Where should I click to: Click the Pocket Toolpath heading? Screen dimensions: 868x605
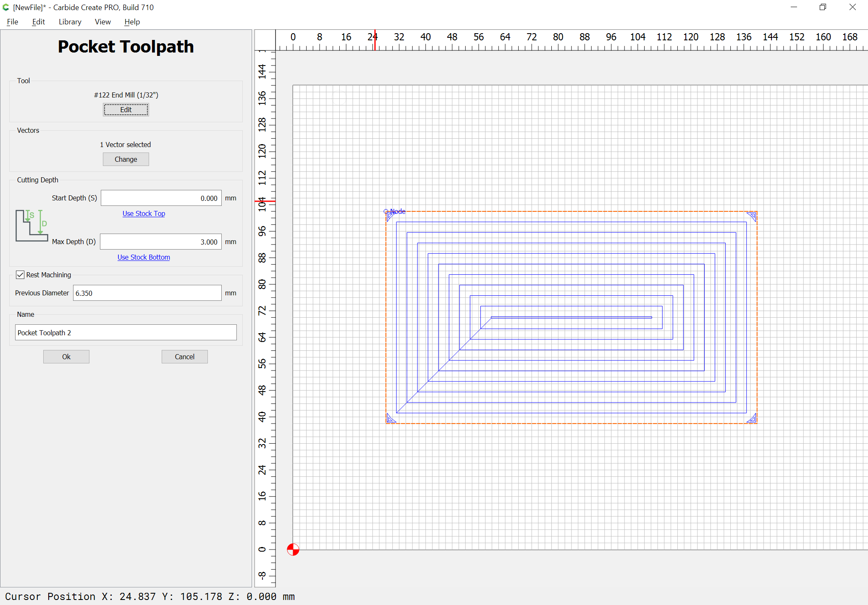(126, 47)
